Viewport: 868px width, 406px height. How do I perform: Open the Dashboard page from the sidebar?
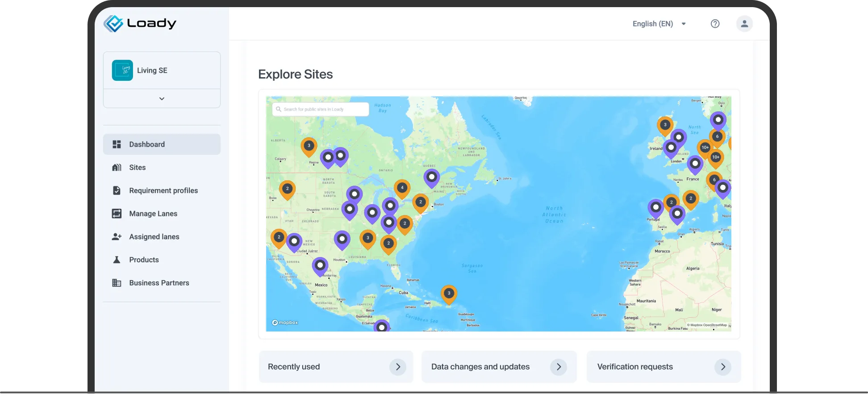coord(147,144)
